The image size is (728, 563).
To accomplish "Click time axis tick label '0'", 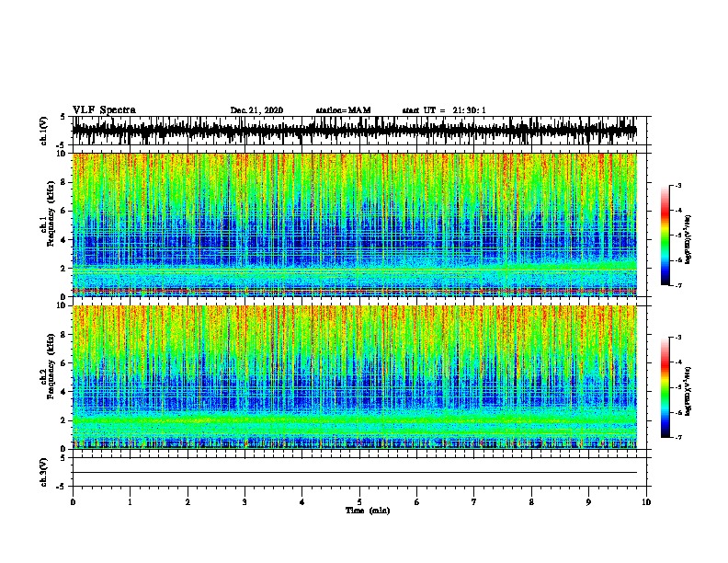I will tap(73, 502).
